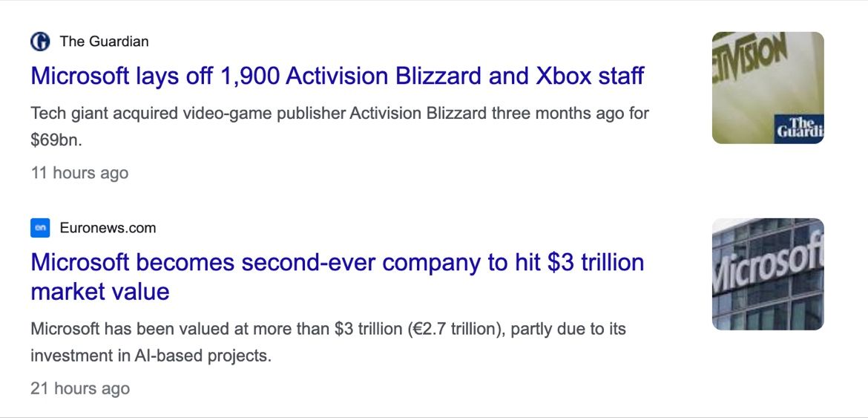The width and height of the screenshot is (868, 418).
Task: Click the 11 hours ago timestamp
Action: click(x=79, y=173)
